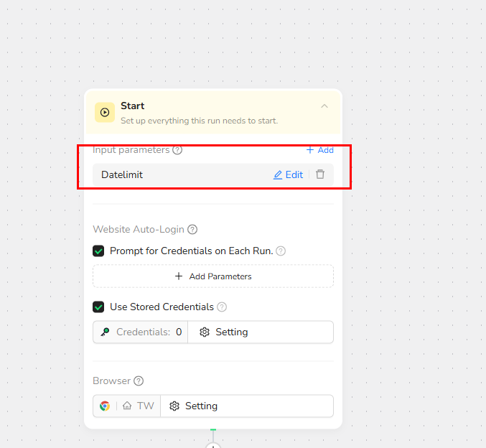Toggle the Use Stored Credentials checkbox

pos(99,307)
